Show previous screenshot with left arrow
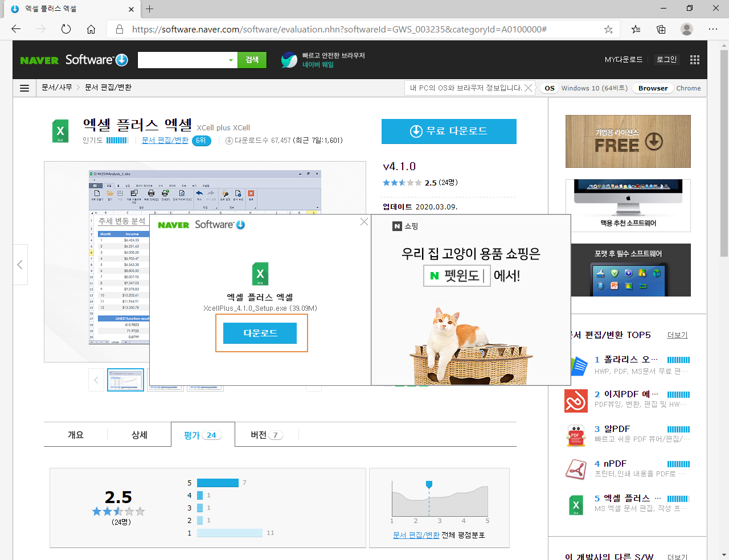The height and width of the screenshot is (560, 729). pyautogui.click(x=20, y=265)
